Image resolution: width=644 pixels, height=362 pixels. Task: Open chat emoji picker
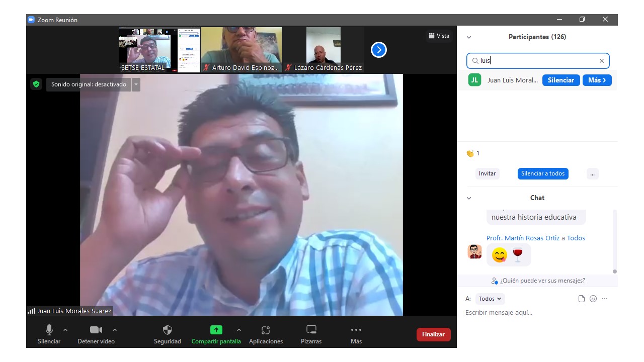point(593,299)
